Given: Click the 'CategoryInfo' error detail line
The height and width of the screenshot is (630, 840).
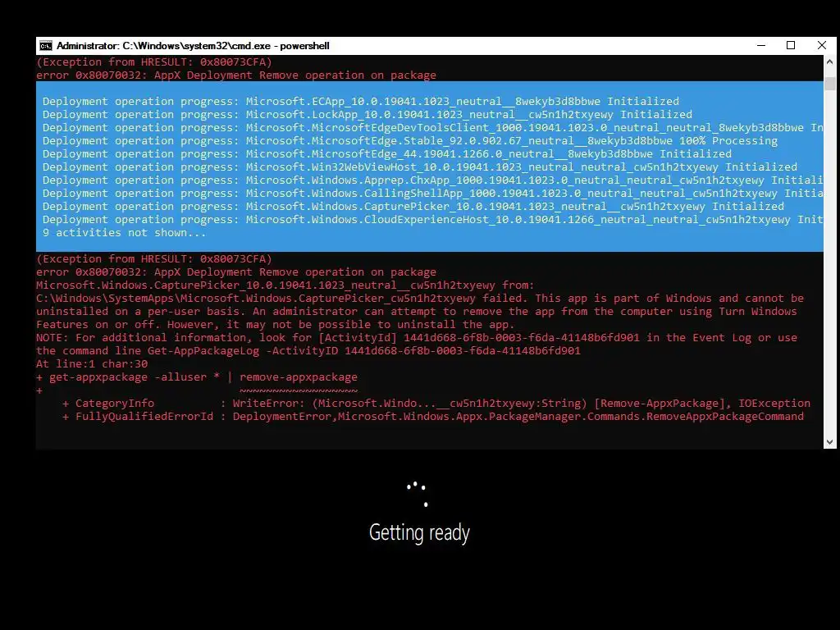Looking at the screenshot, I should (436, 403).
